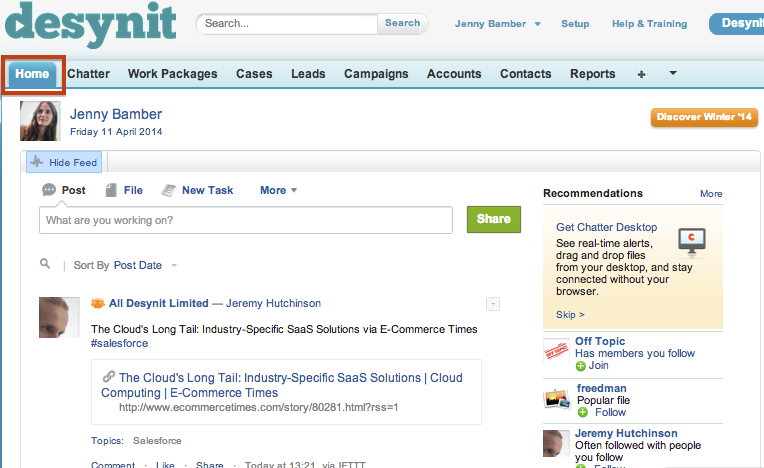The height and width of the screenshot is (468, 764).
Task: Click the orange group icon beside All Desynit Limited
Action: [x=98, y=303]
